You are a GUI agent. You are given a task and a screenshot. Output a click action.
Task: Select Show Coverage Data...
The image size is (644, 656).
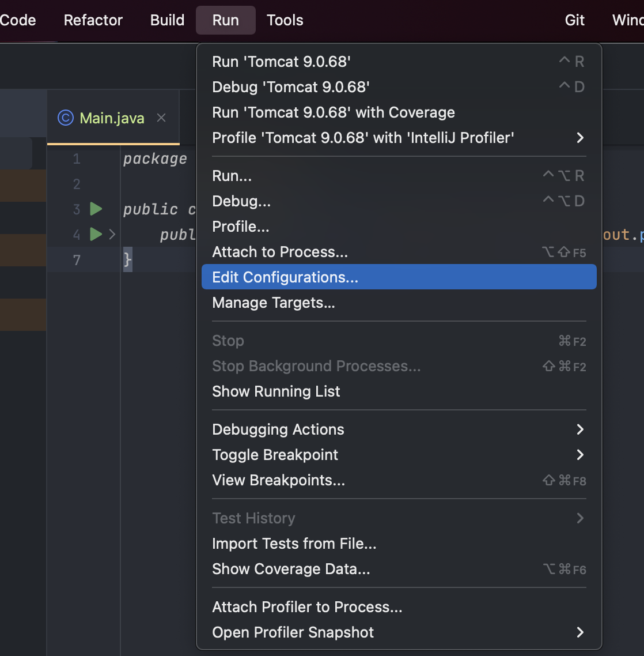pos(399,569)
